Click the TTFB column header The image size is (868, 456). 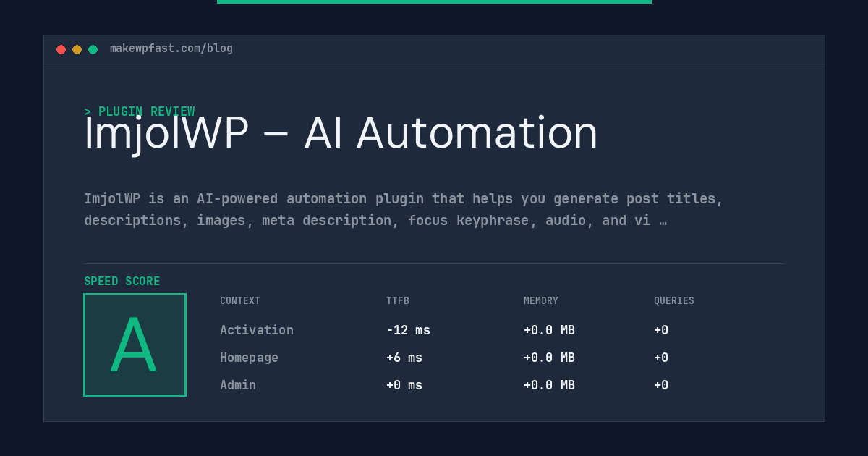pyautogui.click(x=398, y=301)
